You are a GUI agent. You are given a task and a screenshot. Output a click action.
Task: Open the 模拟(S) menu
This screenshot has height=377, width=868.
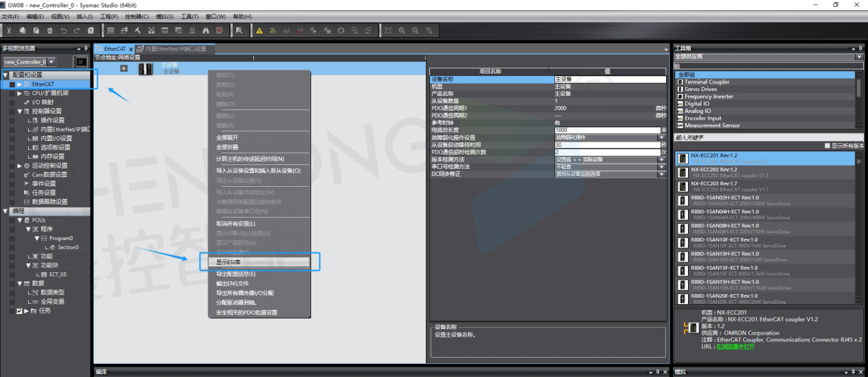coord(164,16)
